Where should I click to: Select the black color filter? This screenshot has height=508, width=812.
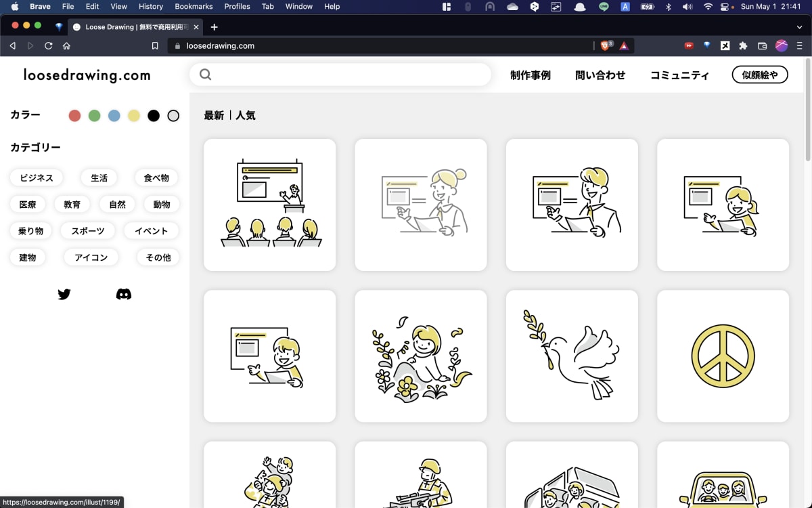tap(154, 116)
